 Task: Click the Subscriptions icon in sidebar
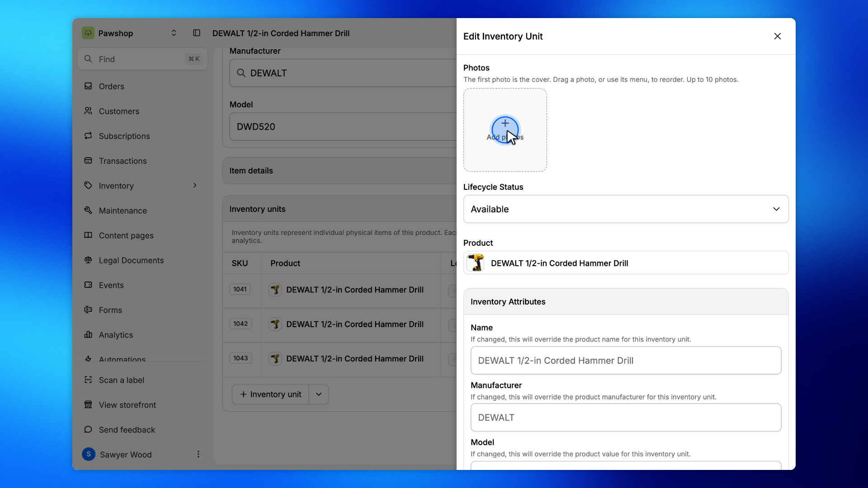88,136
